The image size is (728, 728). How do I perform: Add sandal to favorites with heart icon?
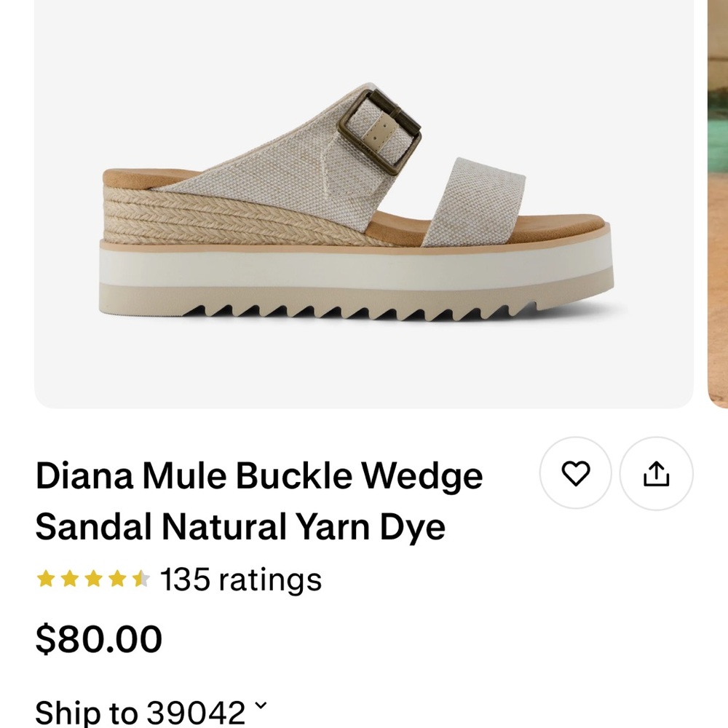(x=576, y=473)
